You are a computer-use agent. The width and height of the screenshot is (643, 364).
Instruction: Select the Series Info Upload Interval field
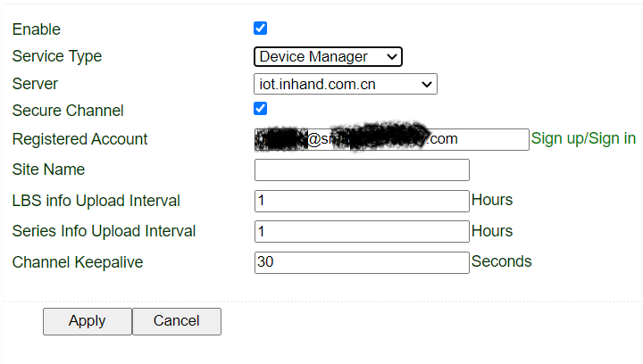coord(362,231)
